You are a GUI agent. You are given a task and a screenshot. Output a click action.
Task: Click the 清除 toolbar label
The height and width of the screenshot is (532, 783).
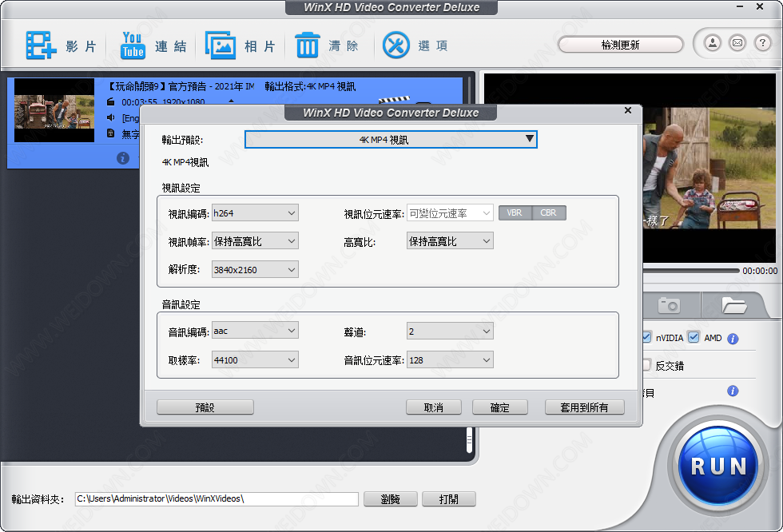[x=344, y=46]
